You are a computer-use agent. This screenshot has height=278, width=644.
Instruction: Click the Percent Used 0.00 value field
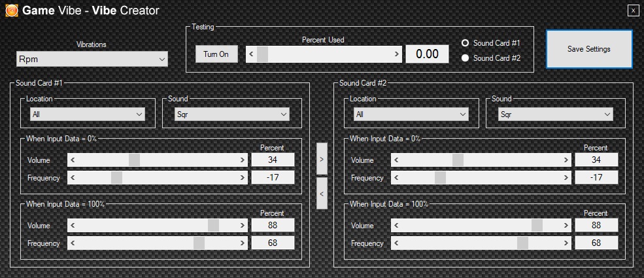click(427, 54)
